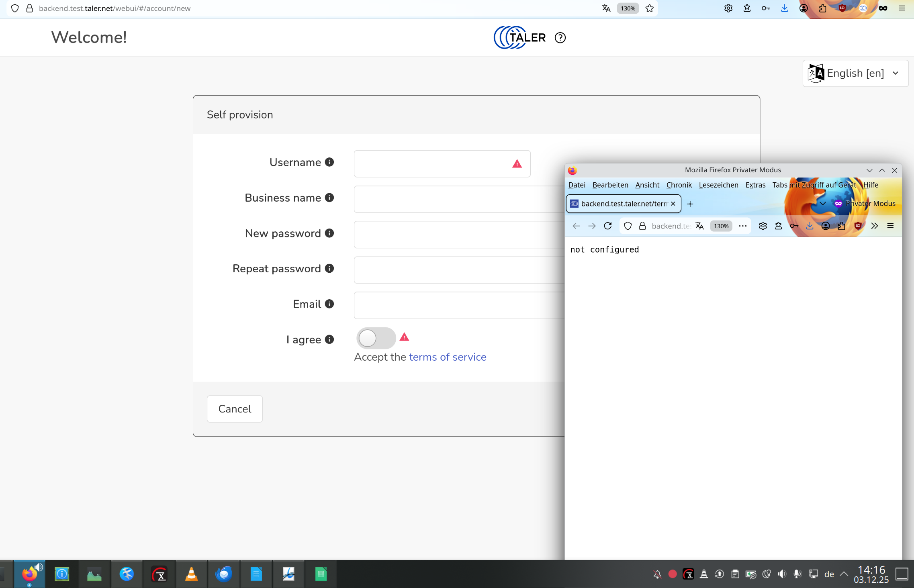The height and width of the screenshot is (588, 914).
Task: Click the reload button in private window
Action: 608,226
